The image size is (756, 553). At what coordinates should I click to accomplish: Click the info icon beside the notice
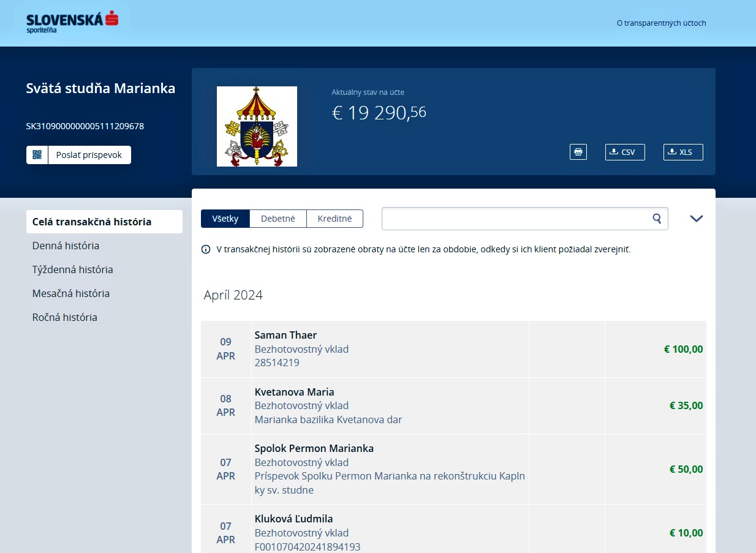(206, 250)
